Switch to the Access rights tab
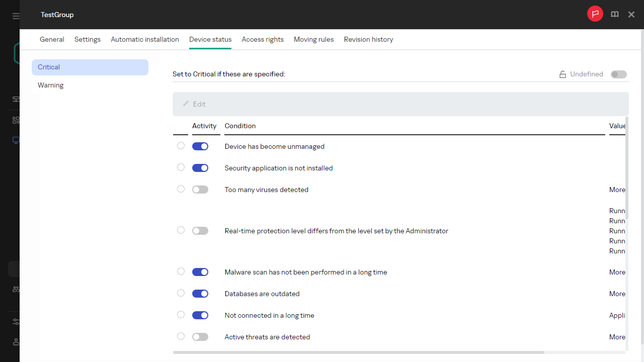The image size is (644, 362). 263,39
